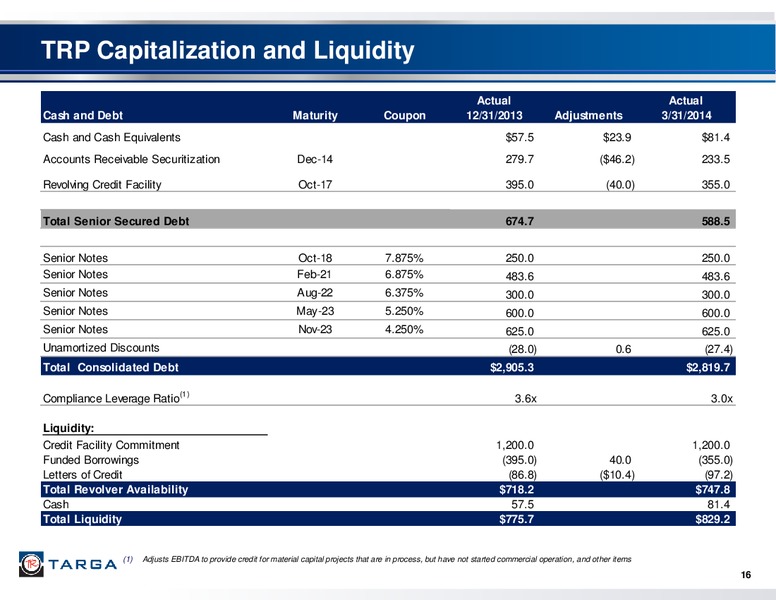Screen dimensions: 776x600
Task: Click the '($46.2)' adjustment value
Action: tap(617, 159)
